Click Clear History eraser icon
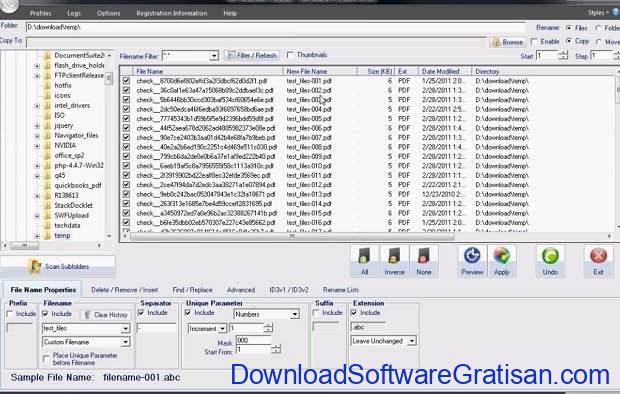Viewport: 620px width, 394px height. tap(87, 315)
